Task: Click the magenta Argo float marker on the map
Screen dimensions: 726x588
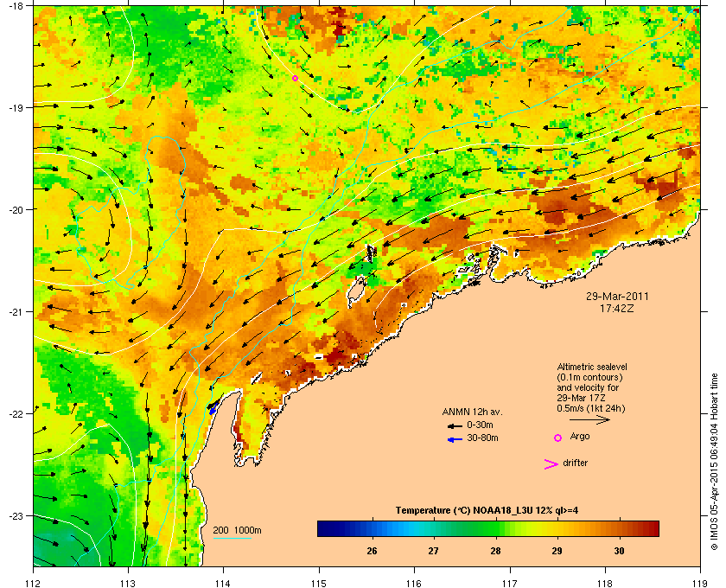Action: pyautogui.click(x=295, y=79)
